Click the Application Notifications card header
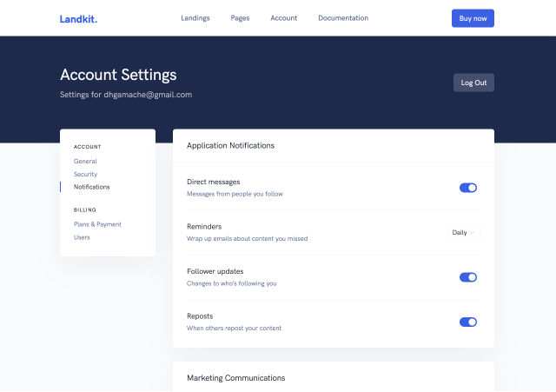This screenshot has height=392, width=556. pyautogui.click(x=230, y=145)
